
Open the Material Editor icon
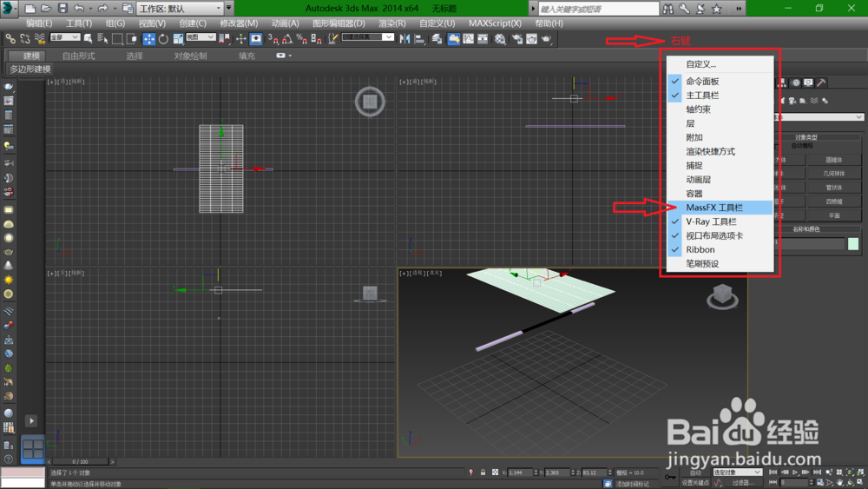[500, 39]
